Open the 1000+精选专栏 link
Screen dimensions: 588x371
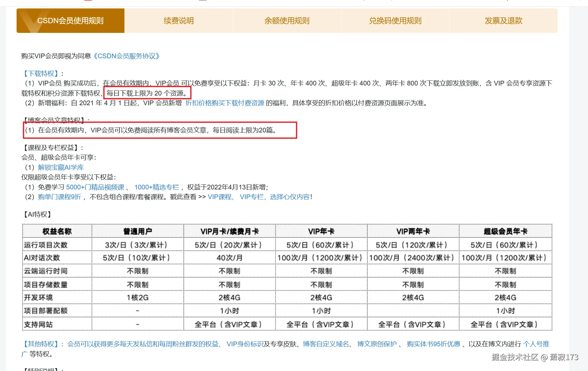(x=157, y=187)
